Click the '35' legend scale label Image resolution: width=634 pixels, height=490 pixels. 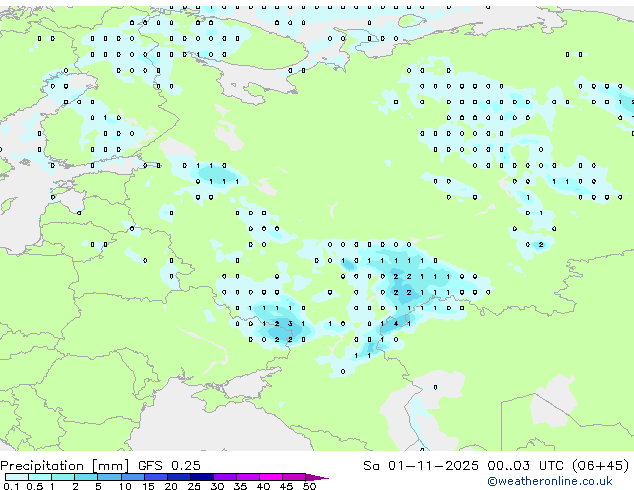[240, 486]
